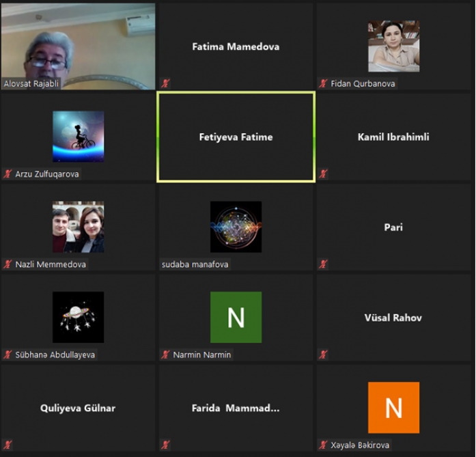Click the Narmin Narmin name label
The width and height of the screenshot is (476, 457).
202,355
